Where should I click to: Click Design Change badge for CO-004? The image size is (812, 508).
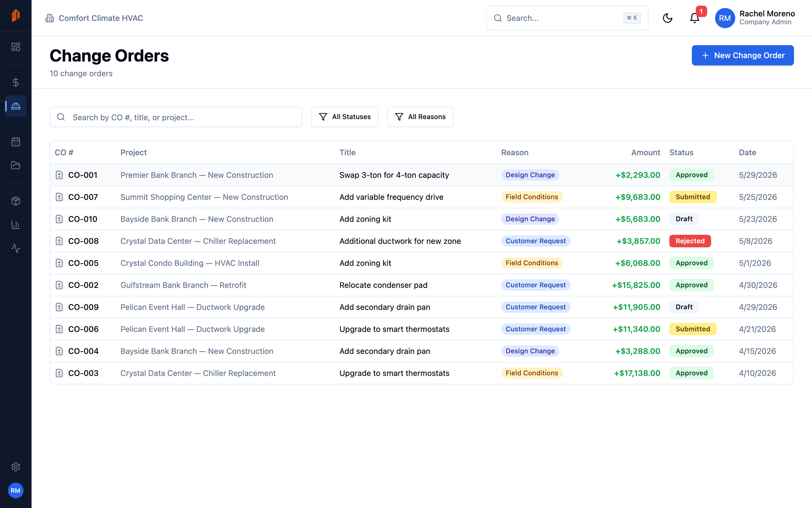pyautogui.click(x=530, y=351)
